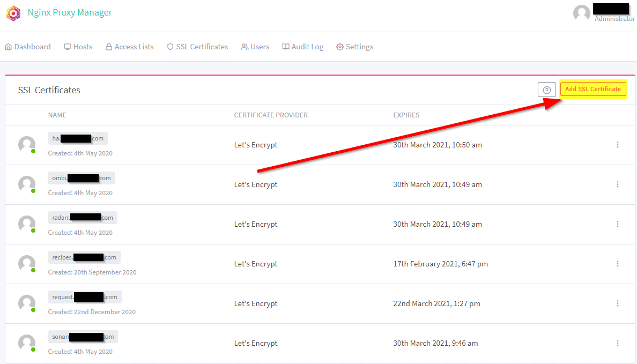Viewport: 637px width, 364px height.
Task: Click the avatar in the ha certificate row
Action: click(27, 145)
